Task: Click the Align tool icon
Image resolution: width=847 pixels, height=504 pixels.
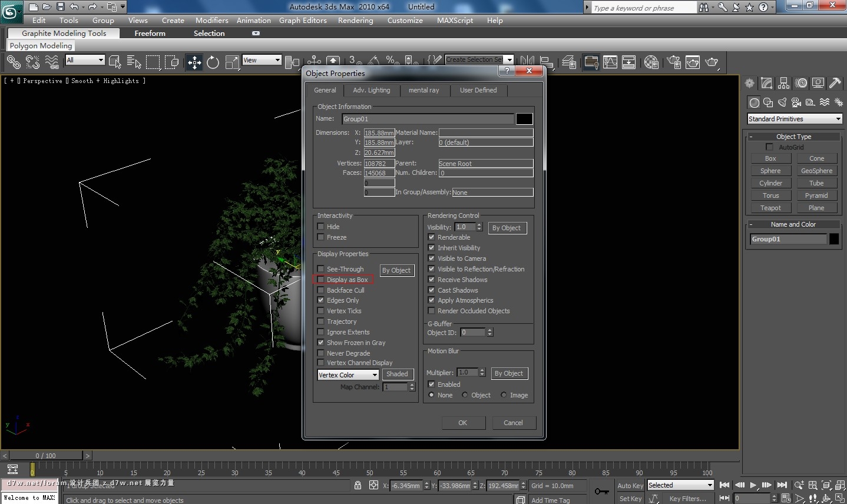Action: click(547, 62)
